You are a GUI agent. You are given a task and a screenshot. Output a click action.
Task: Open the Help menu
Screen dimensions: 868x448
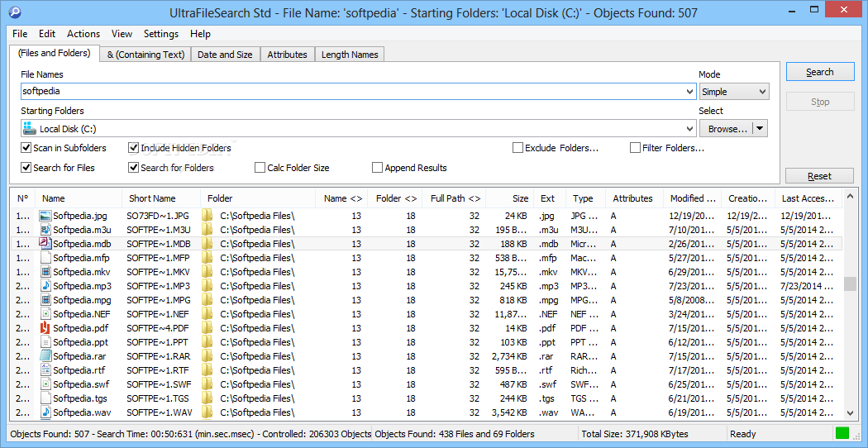pos(200,34)
